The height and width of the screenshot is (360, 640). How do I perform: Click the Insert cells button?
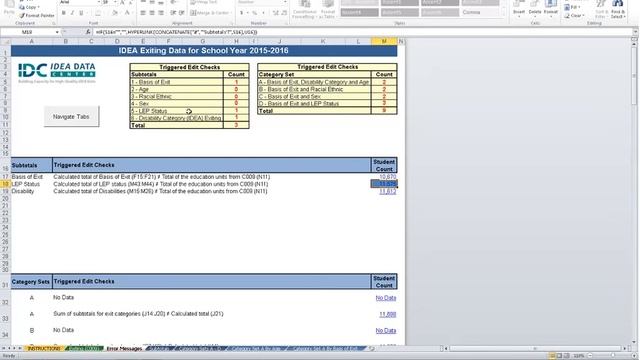tap(519, 8)
